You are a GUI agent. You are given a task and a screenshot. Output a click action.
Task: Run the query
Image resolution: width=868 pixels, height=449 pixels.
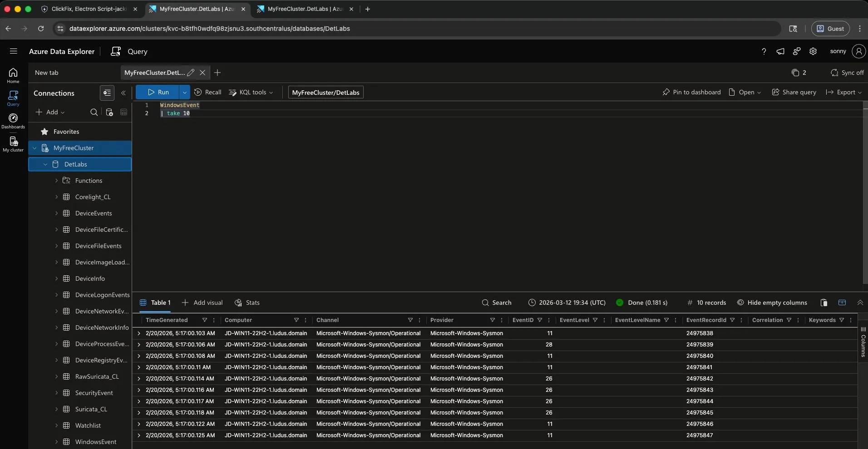pos(158,92)
